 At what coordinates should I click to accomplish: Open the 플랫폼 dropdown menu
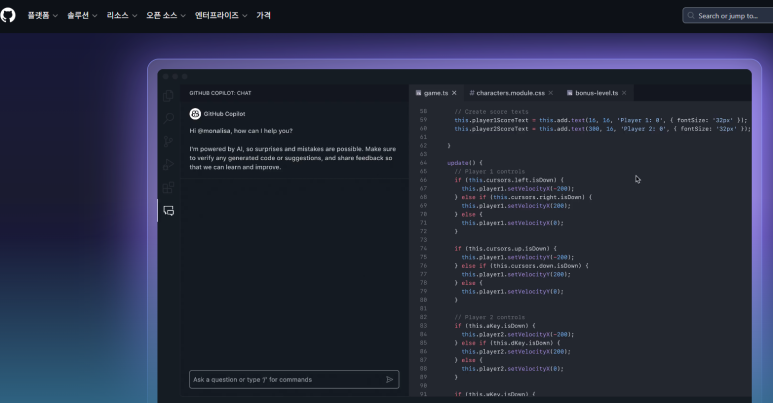[x=42, y=15]
